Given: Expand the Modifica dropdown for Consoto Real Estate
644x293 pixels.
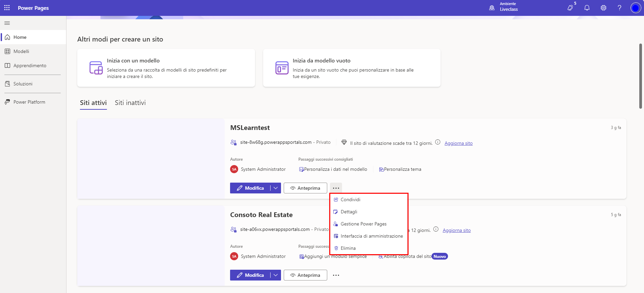Looking at the screenshot, I should pos(276,275).
